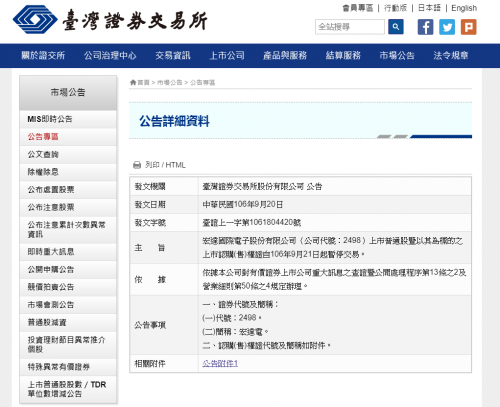The image size is (500, 407).
Task: Open the 市場公告 top menu
Action: [x=397, y=55]
